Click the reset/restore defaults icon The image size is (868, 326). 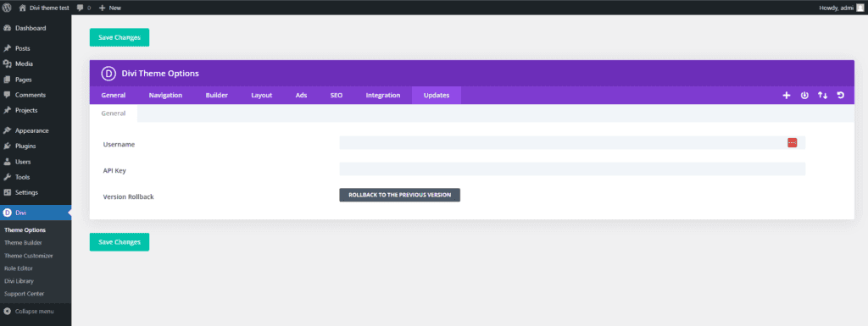tap(840, 95)
